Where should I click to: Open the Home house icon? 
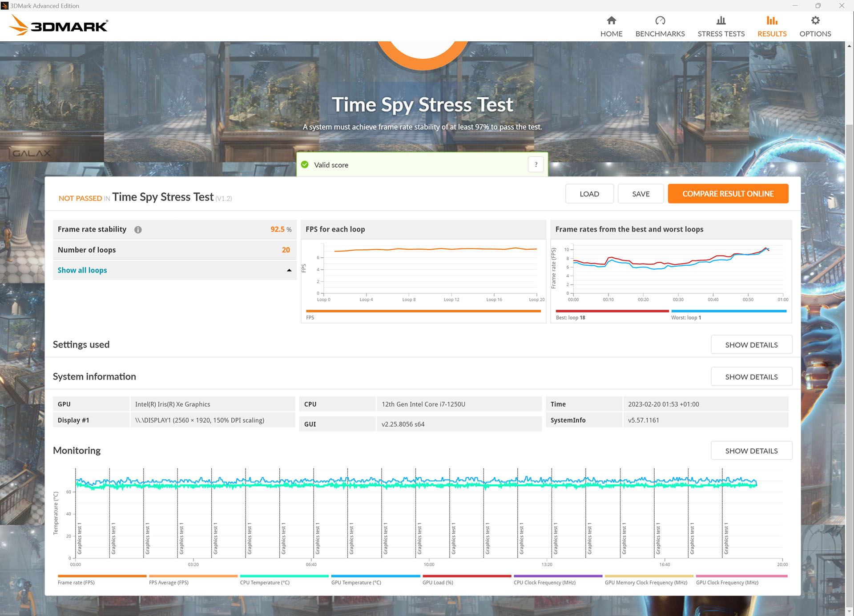tap(611, 20)
